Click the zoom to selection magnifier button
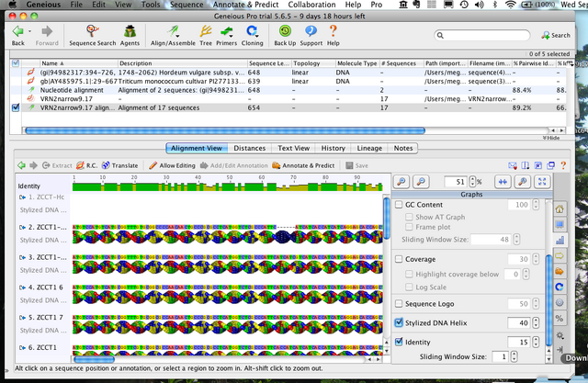 click(523, 182)
